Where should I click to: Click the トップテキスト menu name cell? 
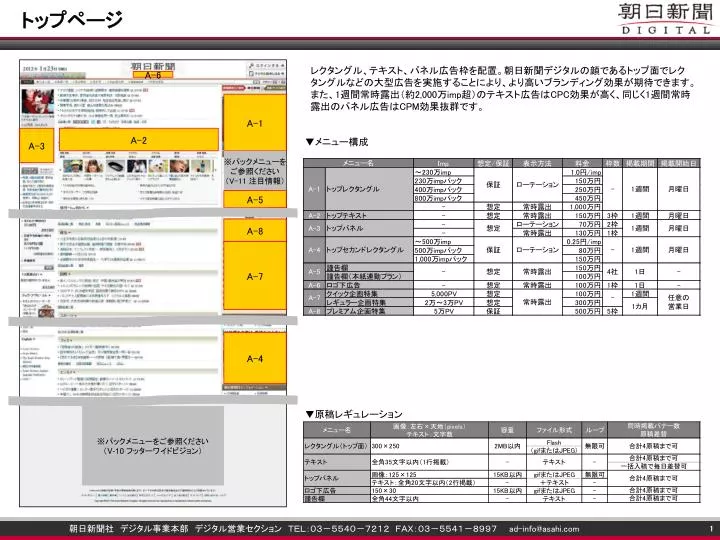[x=369, y=215]
